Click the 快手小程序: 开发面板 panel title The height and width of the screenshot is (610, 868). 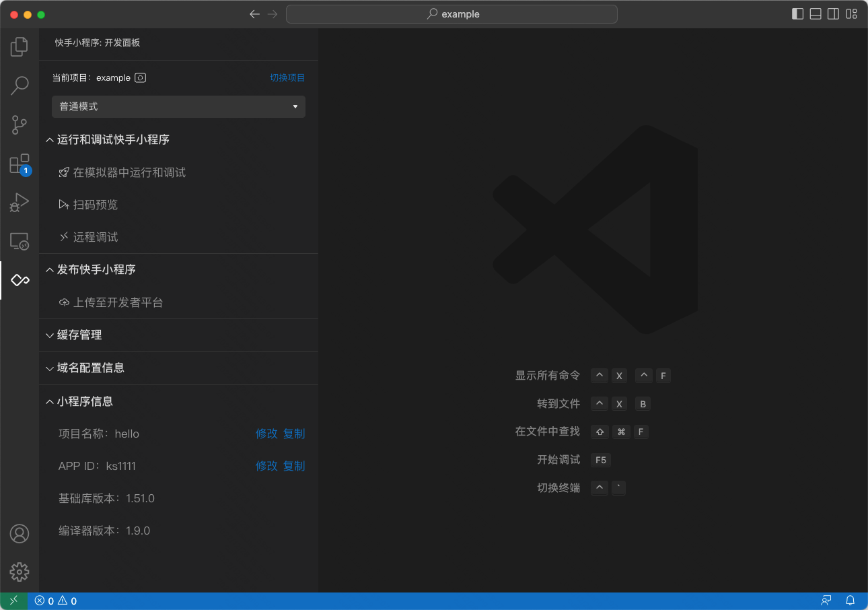coord(98,42)
